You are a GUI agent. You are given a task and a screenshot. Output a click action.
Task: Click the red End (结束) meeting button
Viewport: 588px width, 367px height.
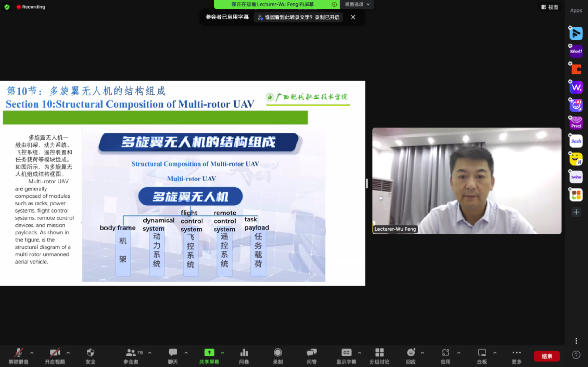tap(547, 356)
